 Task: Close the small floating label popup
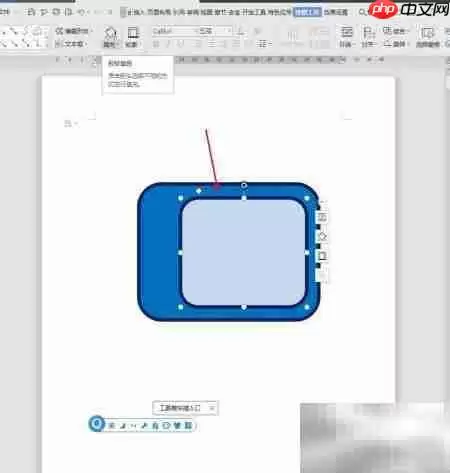pyautogui.click(x=212, y=408)
